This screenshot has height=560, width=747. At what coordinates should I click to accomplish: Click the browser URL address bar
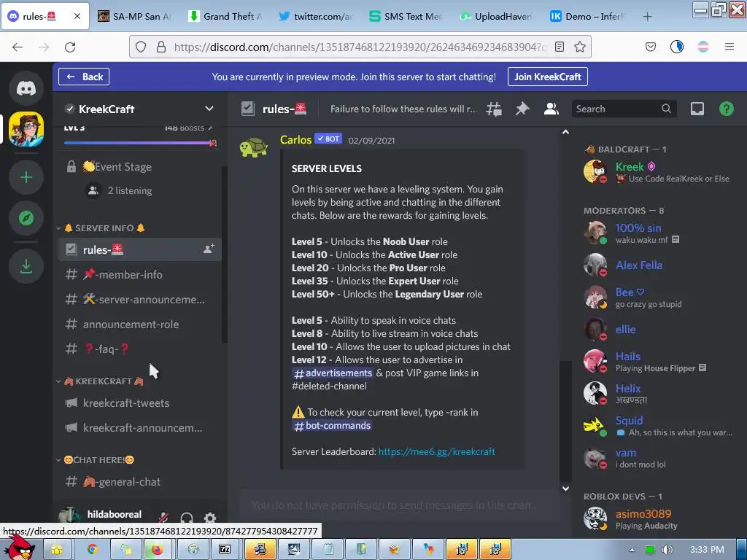(360, 47)
